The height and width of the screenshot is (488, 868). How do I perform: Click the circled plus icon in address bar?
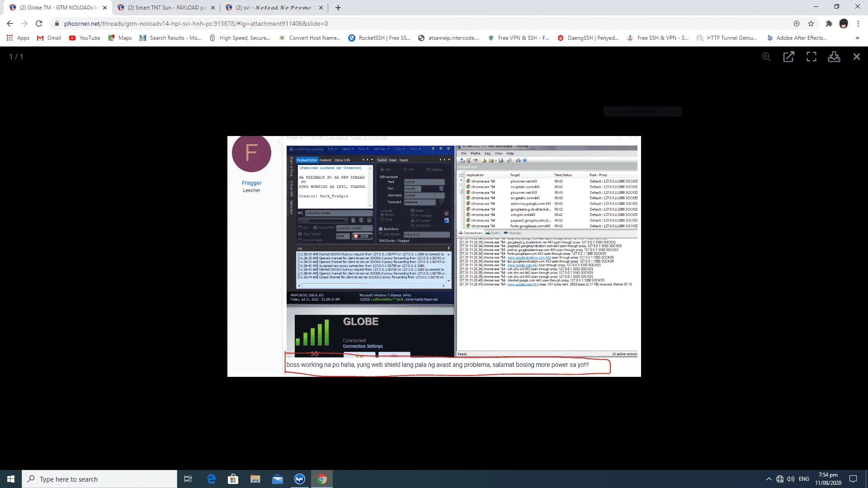click(797, 23)
